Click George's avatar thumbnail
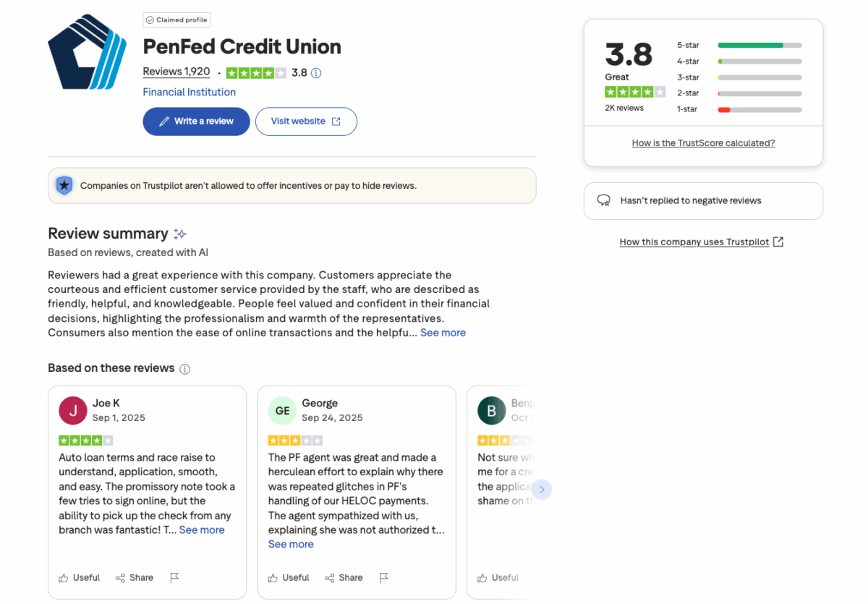Viewport: 868px width, 604px height. pyautogui.click(x=282, y=410)
